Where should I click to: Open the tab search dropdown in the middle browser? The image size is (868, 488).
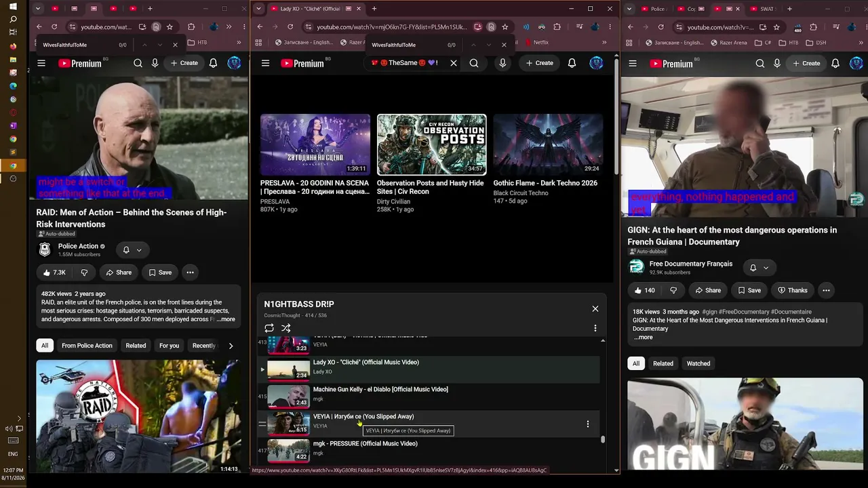(258, 9)
